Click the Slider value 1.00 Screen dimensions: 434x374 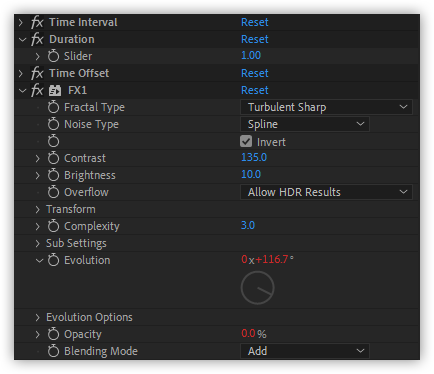pyautogui.click(x=251, y=55)
